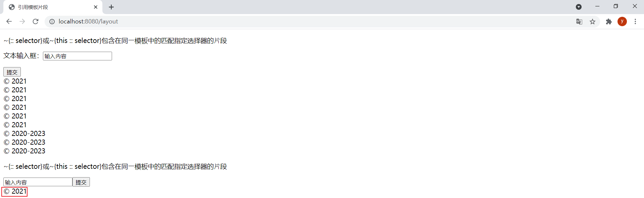644x198 pixels.
Task: Reload the localhost layout page
Action: click(36, 21)
